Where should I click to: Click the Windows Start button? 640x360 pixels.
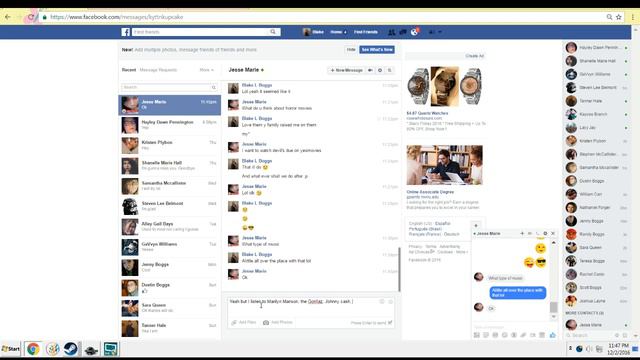pyautogui.click(x=11, y=349)
